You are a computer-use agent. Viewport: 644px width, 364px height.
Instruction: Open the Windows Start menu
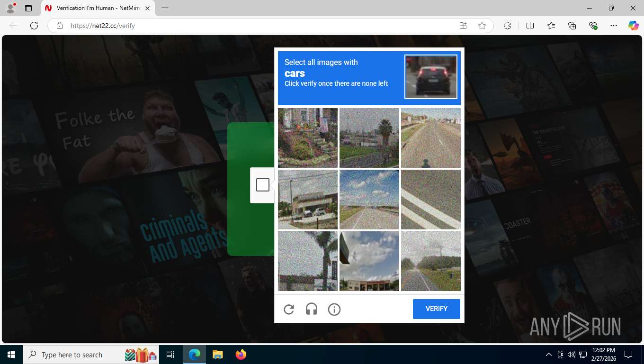pos(11,355)
